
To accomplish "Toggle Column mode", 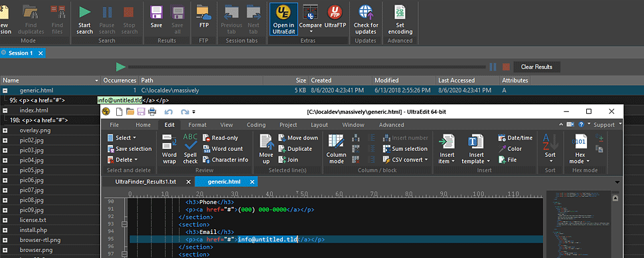I will coord(337,148).
